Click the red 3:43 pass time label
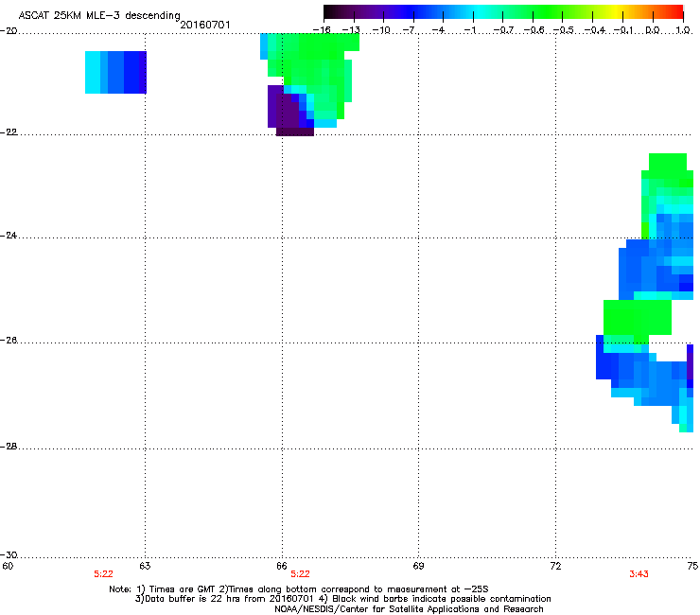Image resolution: width=700 pixels, height=615 pixels. click(639, 574)
